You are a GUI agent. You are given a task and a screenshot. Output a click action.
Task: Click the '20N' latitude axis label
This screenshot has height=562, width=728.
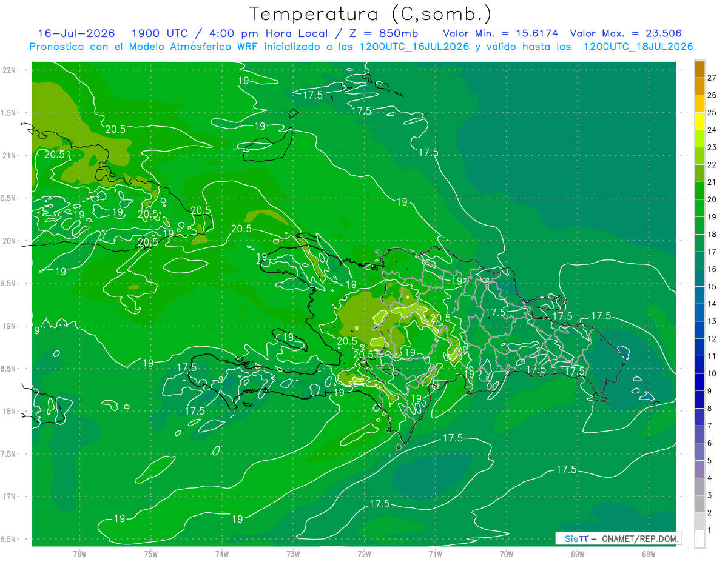coord(9,241)
